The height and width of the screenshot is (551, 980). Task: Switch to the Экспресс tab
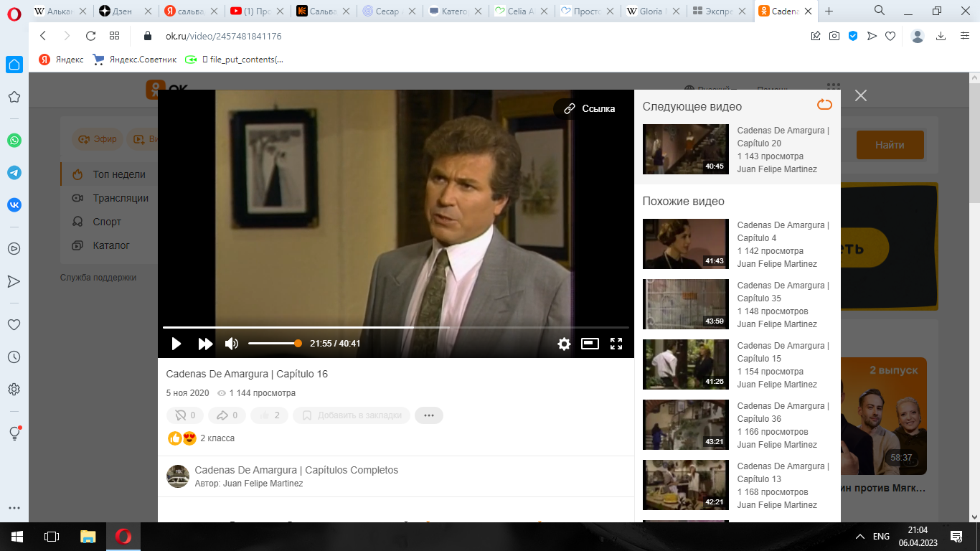(720, 11)
